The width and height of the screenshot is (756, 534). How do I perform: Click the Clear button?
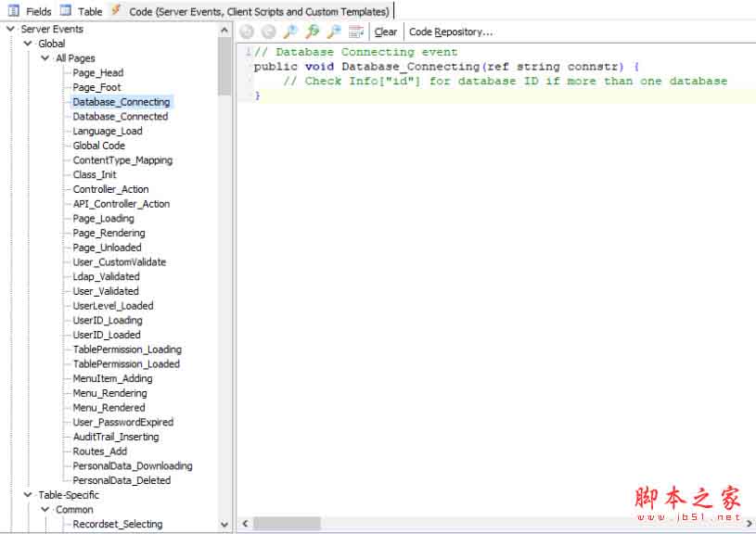coord(385,32)
